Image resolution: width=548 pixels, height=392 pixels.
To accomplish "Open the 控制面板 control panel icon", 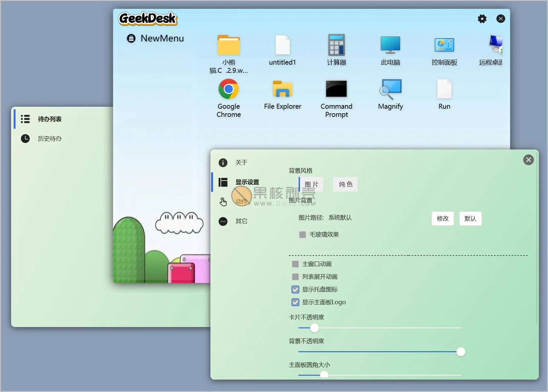I will pos(444,45).
